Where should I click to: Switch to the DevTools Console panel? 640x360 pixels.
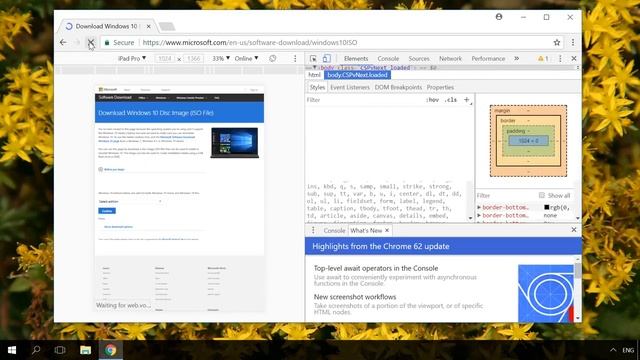click(388, 58)
